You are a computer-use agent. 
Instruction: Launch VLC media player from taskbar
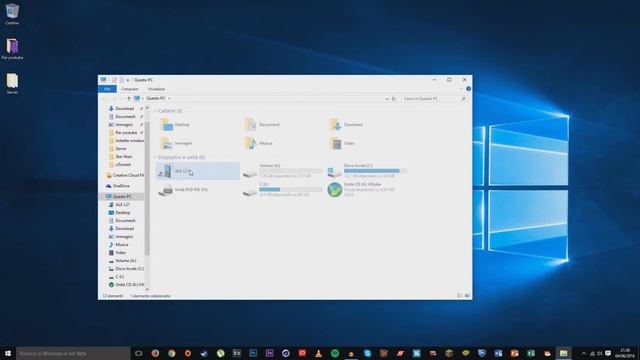pyautogui.click(x=318, y=353)
